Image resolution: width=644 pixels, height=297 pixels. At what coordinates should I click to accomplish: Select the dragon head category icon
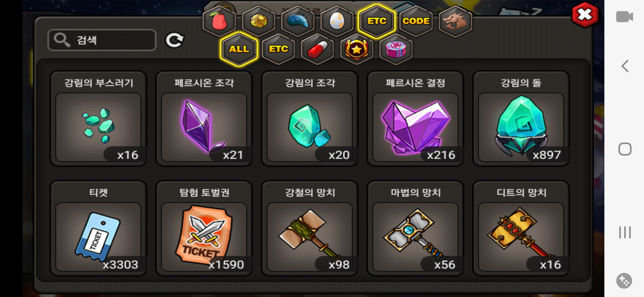pyautogui.click(x=455, y=21)
